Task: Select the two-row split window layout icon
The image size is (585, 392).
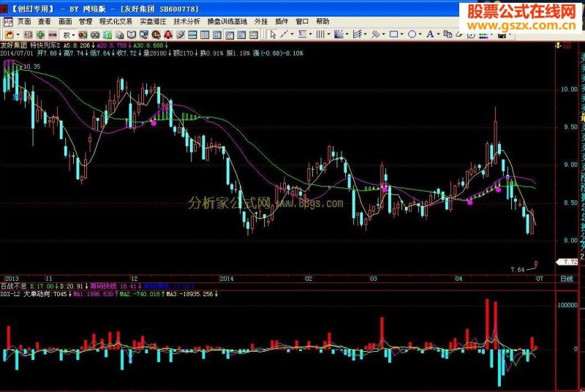Action: [x=192, y=35]
